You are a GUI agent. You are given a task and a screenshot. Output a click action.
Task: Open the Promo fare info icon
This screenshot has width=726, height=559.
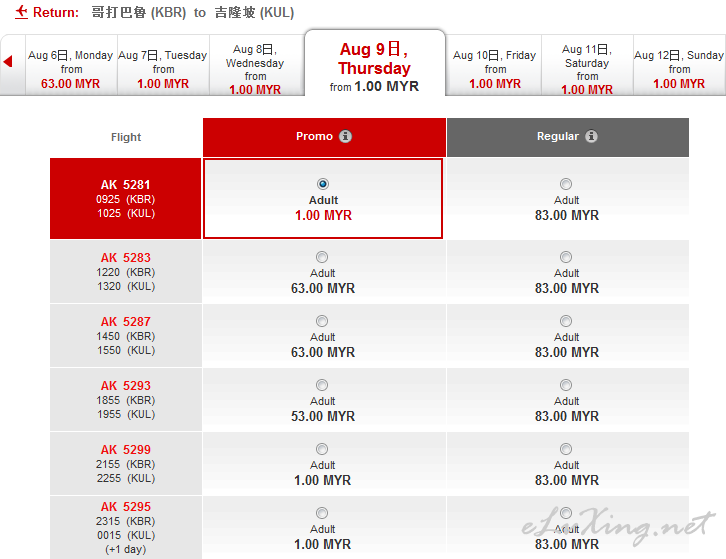click(345, 136)
